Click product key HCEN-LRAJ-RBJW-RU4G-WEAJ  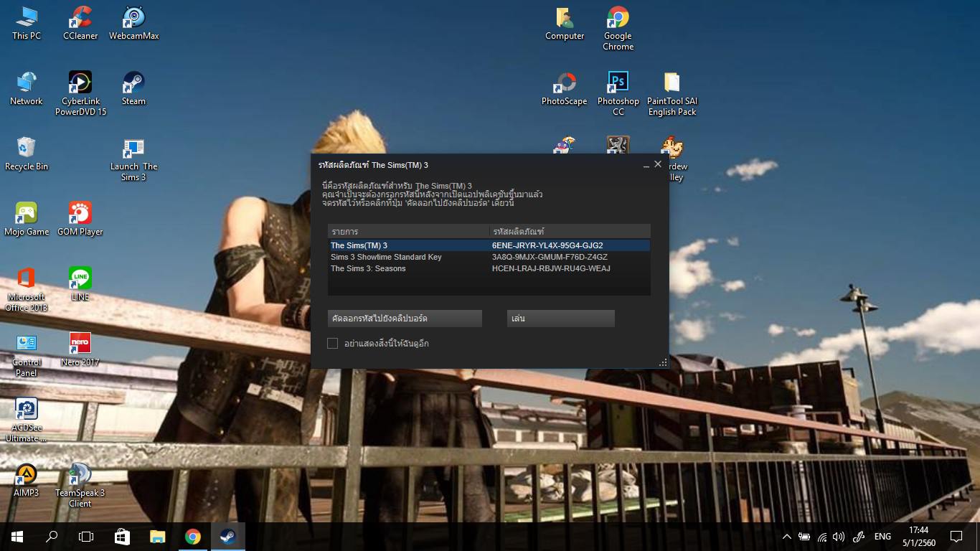point(551,268)
